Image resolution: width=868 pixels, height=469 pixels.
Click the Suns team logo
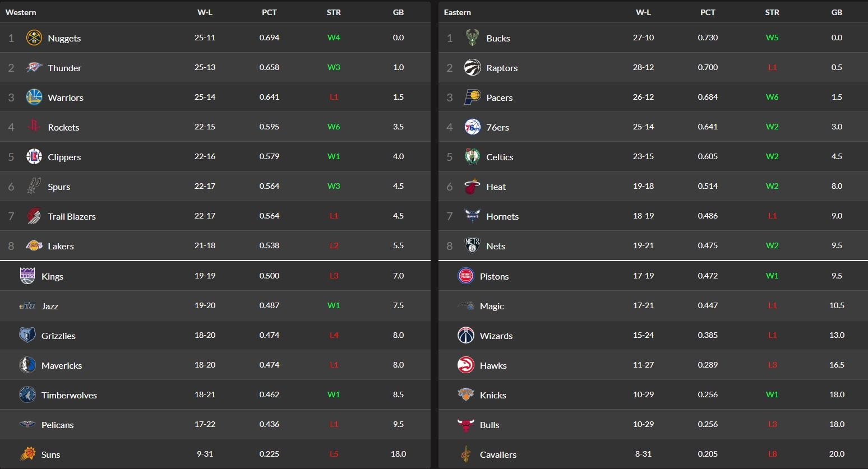pos(27,454)
